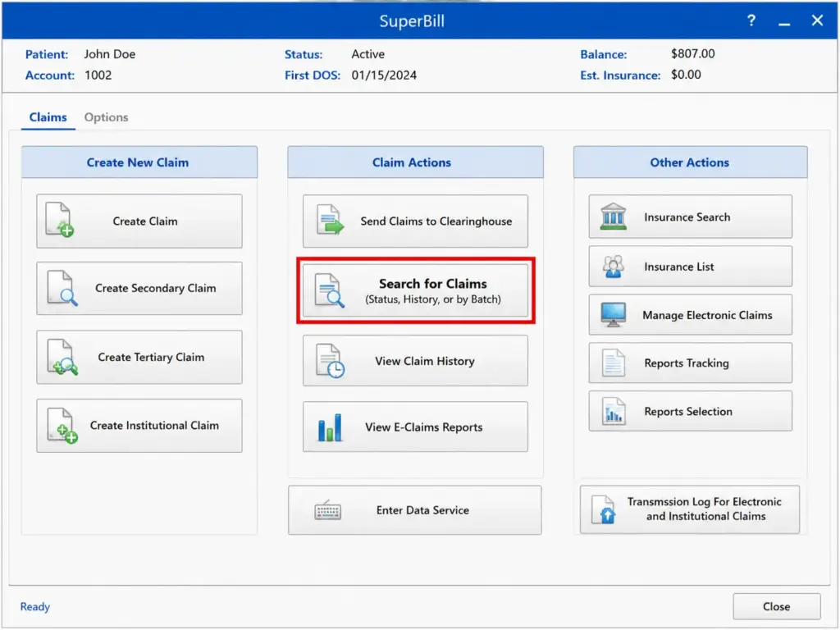Click the (Status, History, or by Batch) subtitle
840x630 pixels.
[x=433, y=299]
